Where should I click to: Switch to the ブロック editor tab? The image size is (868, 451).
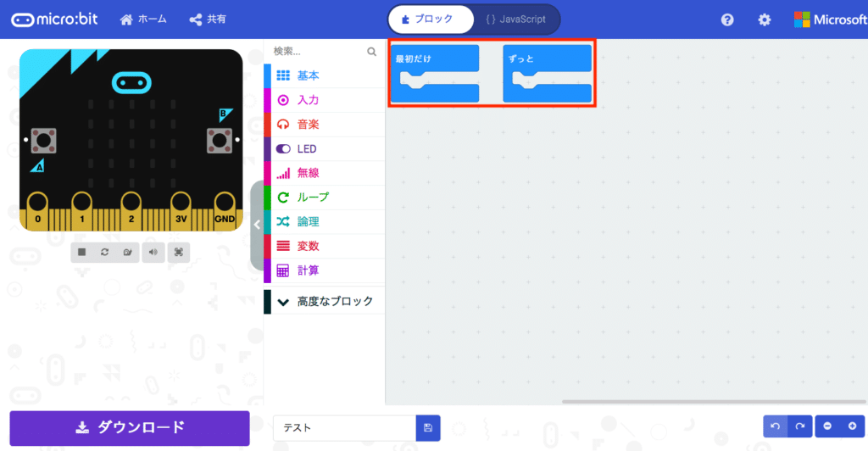431,19
